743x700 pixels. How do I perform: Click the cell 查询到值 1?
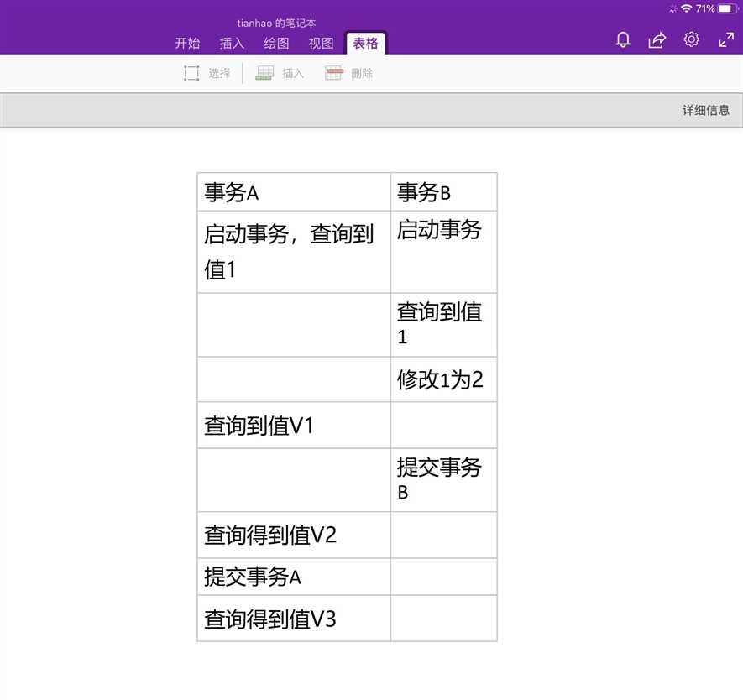coord(443,325)
